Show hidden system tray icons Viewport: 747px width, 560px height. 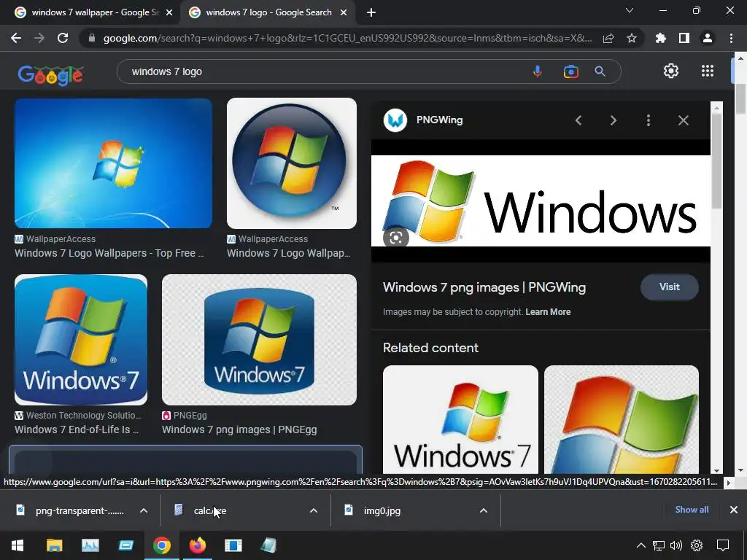(x=641, y=545)
